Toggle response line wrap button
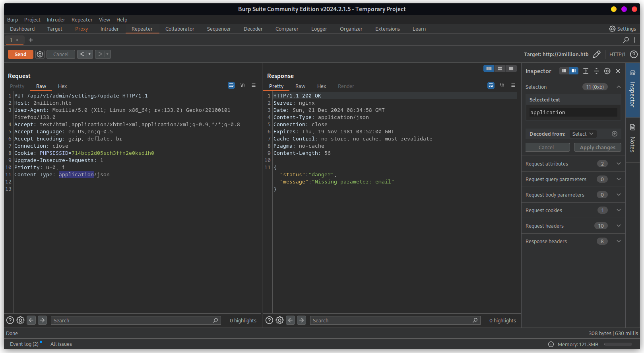The image size is (644, 353). [491, 85]
